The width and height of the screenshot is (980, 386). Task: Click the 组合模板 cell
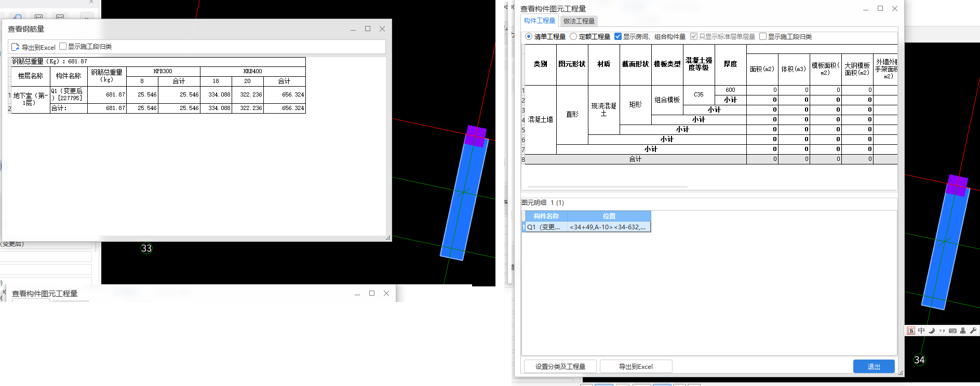[667, 100]
